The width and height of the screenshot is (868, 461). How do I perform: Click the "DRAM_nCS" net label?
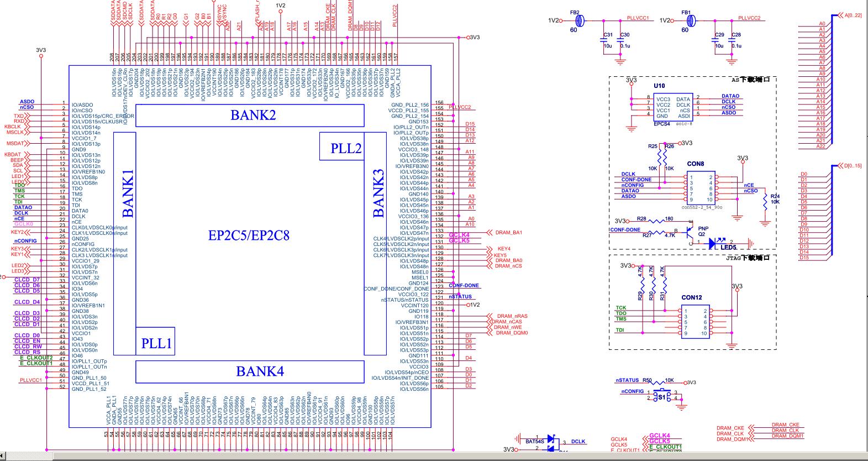point(508,266)
